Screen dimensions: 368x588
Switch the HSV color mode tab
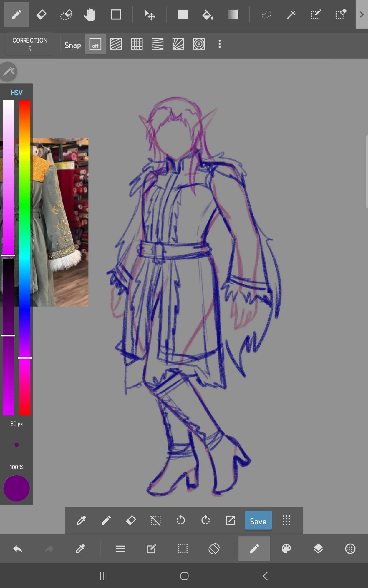coord(16,93)
